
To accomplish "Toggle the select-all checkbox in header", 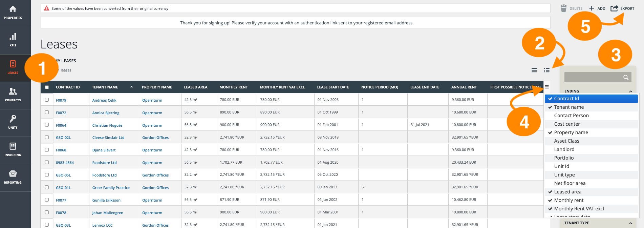I will (47, 87).
